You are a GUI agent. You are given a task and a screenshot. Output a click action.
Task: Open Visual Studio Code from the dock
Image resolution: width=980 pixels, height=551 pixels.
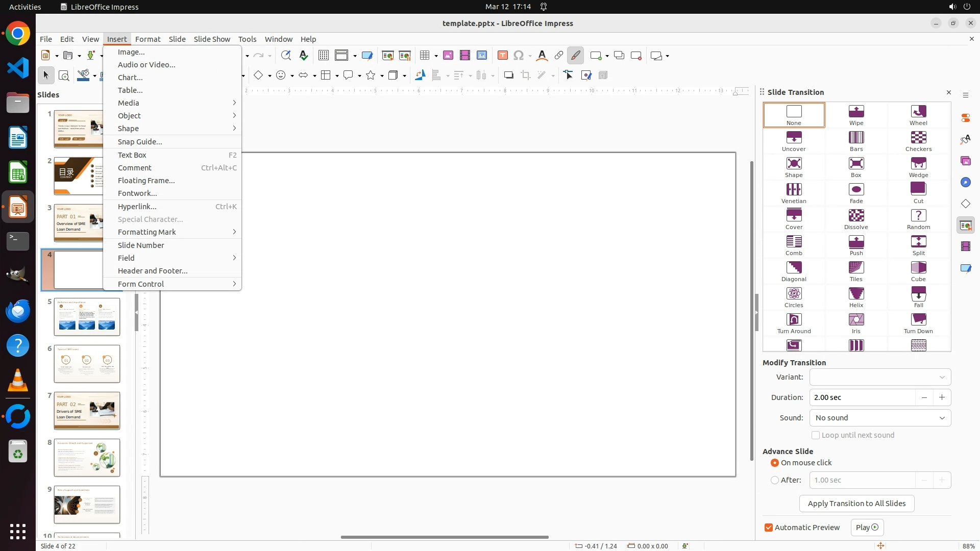(x=18, y=68)
